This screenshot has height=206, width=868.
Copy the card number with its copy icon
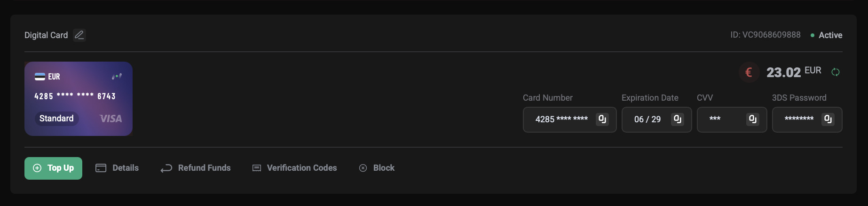[602, 119]
